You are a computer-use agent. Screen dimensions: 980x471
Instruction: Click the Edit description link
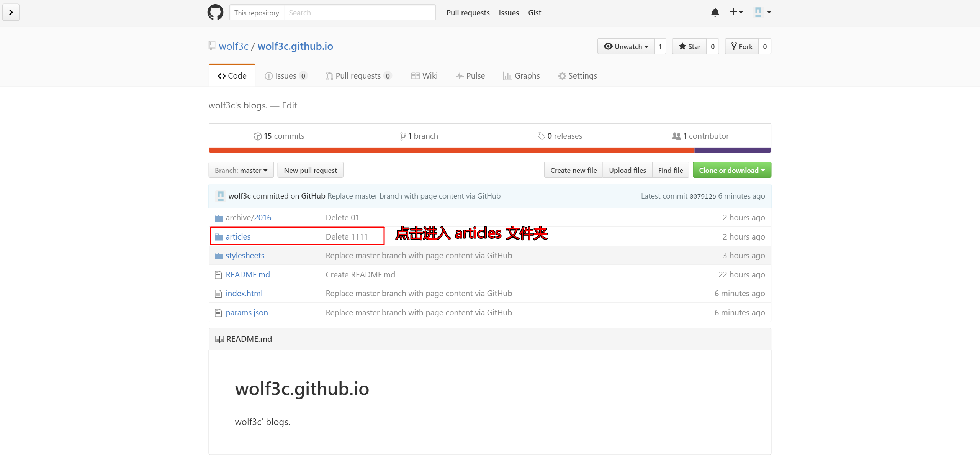tap(290, 105)
